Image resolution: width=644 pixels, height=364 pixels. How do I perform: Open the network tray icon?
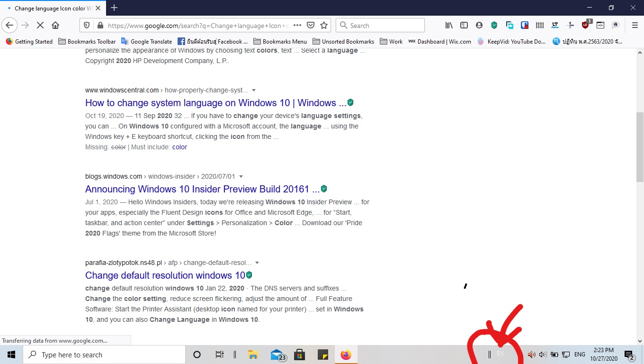(x=566, y=355)
